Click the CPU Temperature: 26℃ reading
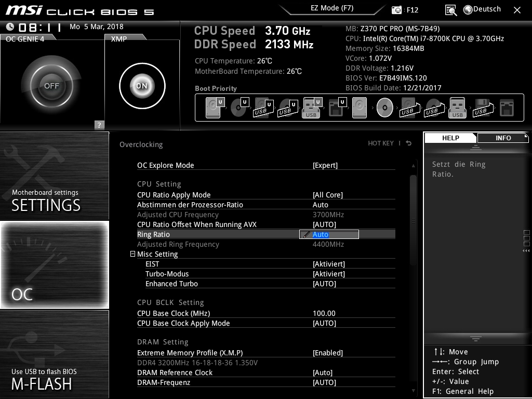532x399 pixels. coord(233,61)
